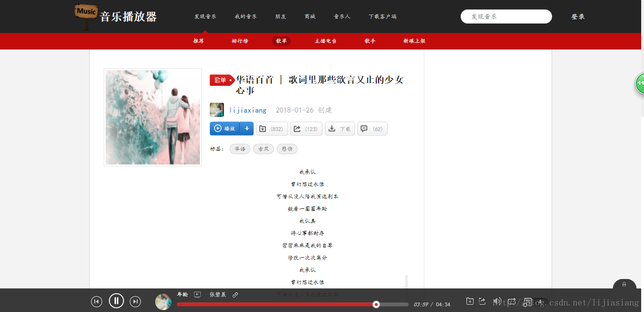Viewport: 644px width, 312px height.
Task: Click the red 歌单 label badge
Action: pos(222,80)
